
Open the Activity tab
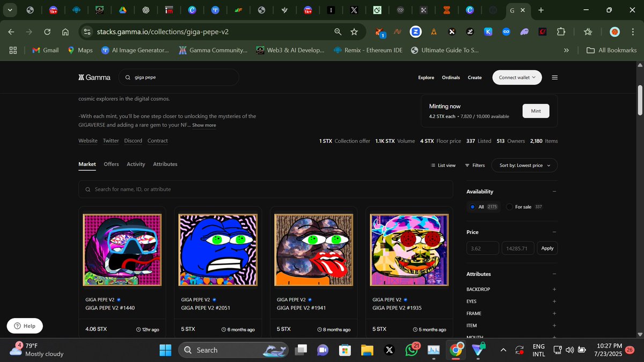tap(136, 164)
